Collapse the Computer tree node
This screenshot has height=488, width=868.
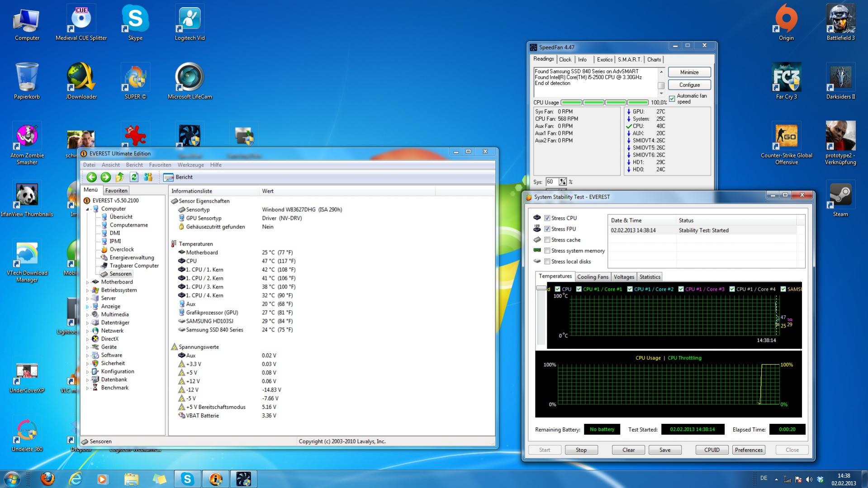(x=88, y=209)
